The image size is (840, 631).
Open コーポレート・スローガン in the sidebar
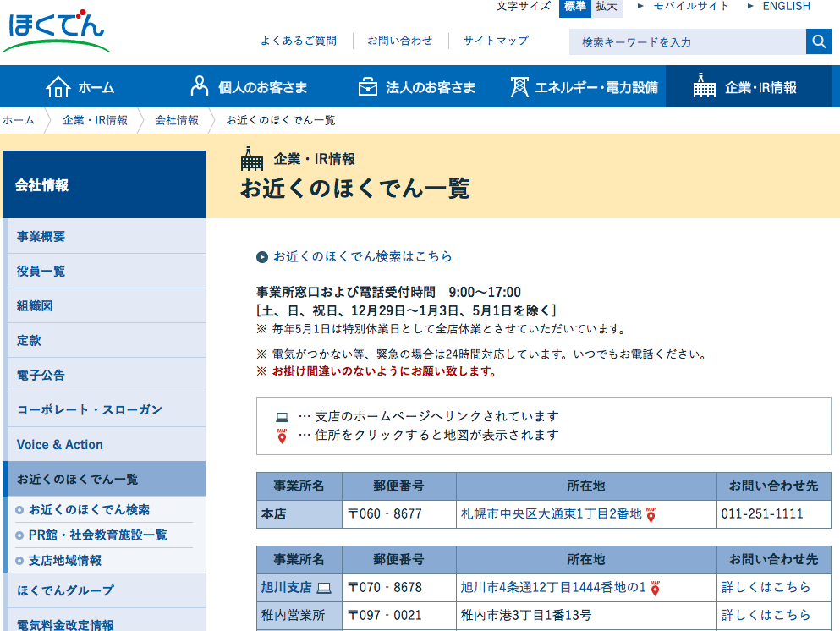106,409
